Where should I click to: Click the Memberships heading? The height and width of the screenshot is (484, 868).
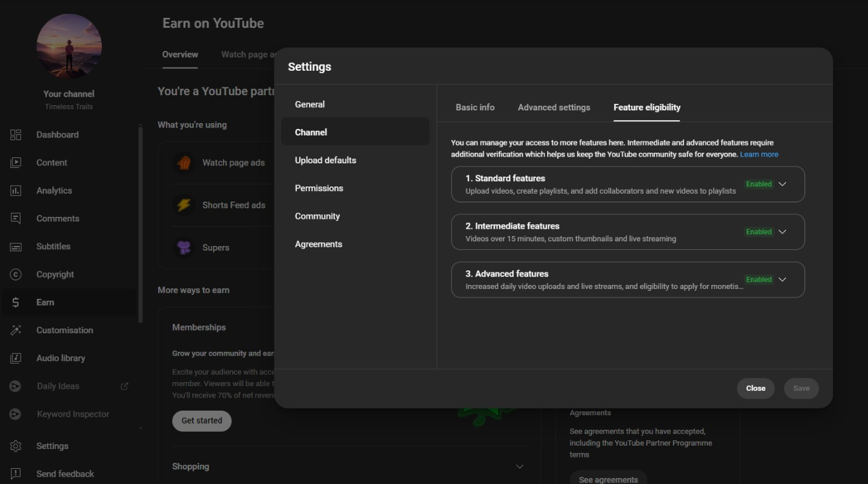(x=198, y=327)
